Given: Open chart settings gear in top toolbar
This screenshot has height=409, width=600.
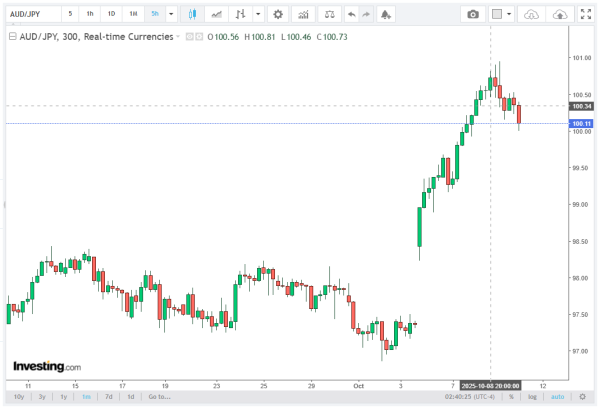Looking at the screenshot, I should (278, 15).
